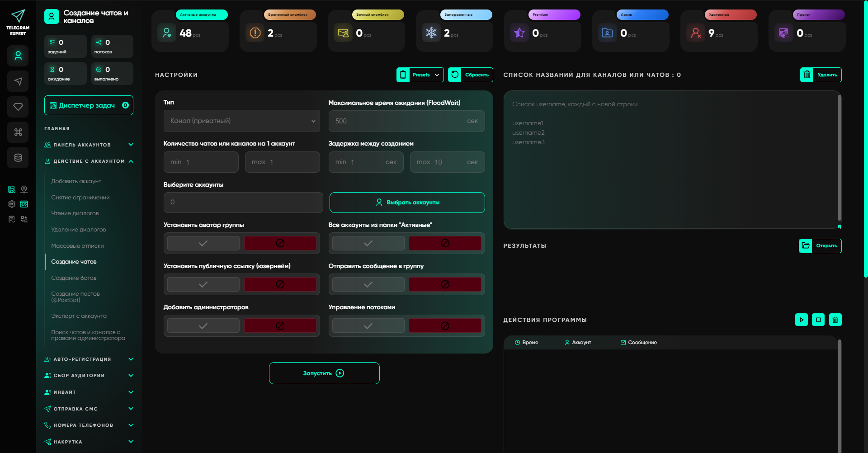Clear program actions log with trash icon

coord(835,320)
